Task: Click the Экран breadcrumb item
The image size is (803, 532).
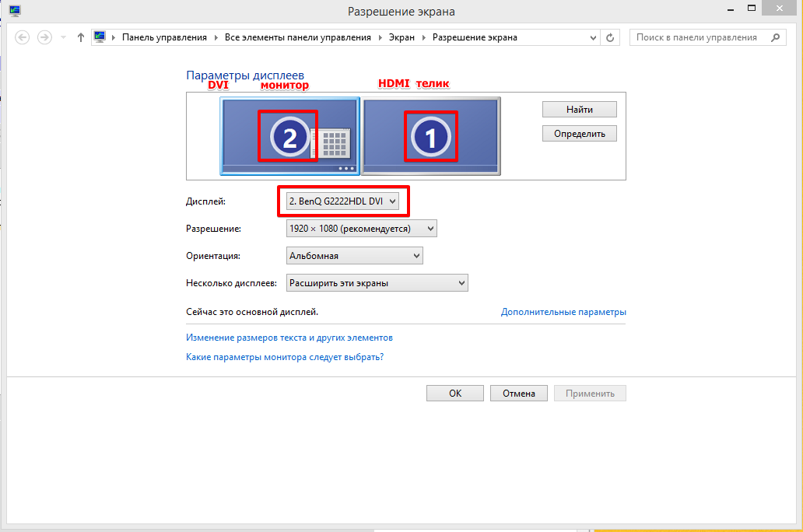Action: [402, 37]
